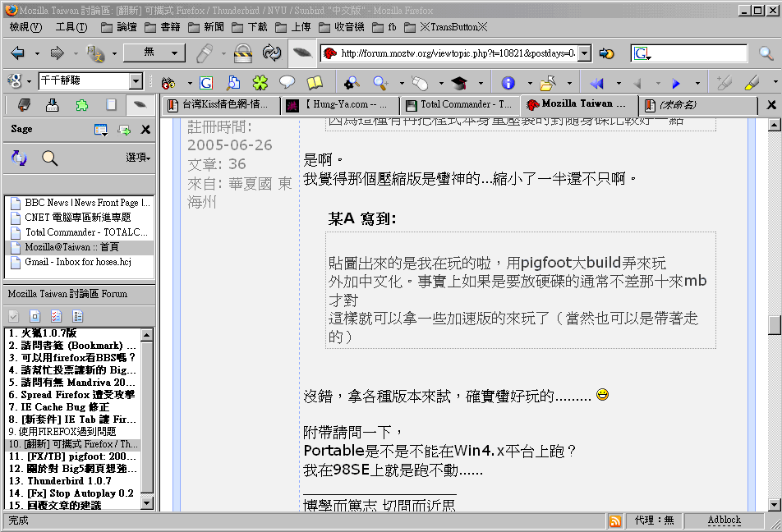The width and height of the screenshot is (782, 532).
Task: Open the 千千靜聽 combo box dropdown
Action: click(136, 81)
